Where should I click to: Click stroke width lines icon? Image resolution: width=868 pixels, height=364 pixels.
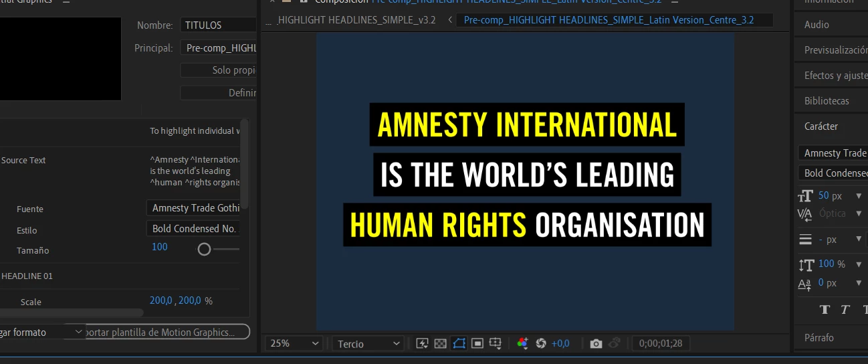pos(805,239)
